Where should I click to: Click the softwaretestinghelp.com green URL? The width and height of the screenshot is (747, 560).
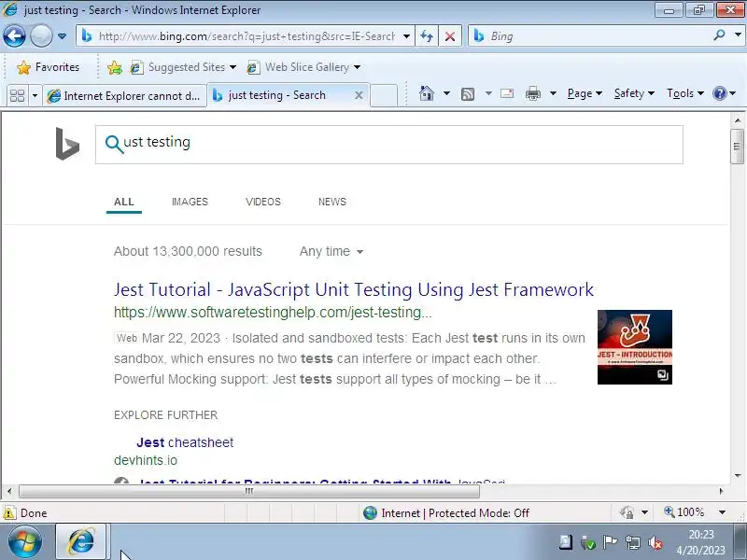(273, 313)
